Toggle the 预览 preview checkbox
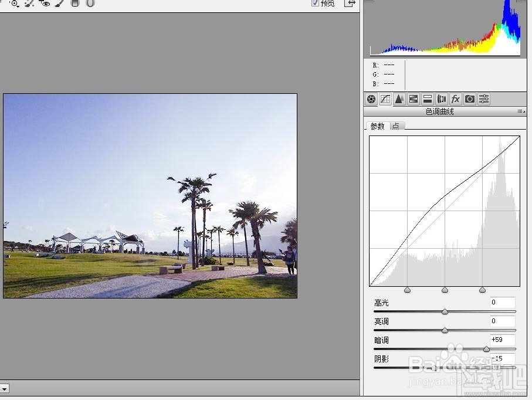The image size is (532, 400). (316, 3)
